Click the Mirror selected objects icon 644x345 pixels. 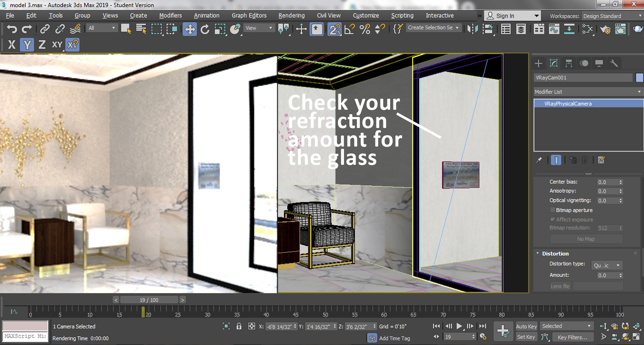[x=473, y=29]
